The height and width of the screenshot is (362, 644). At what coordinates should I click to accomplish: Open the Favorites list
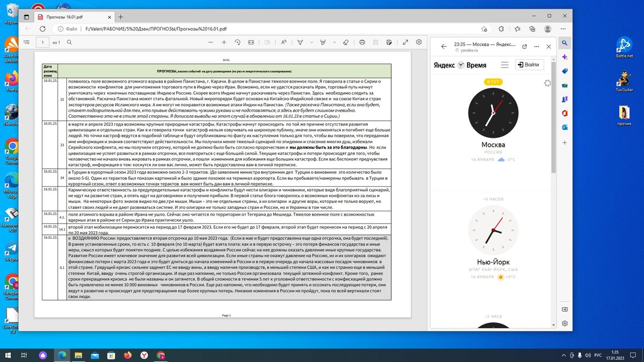click(517, 29)
